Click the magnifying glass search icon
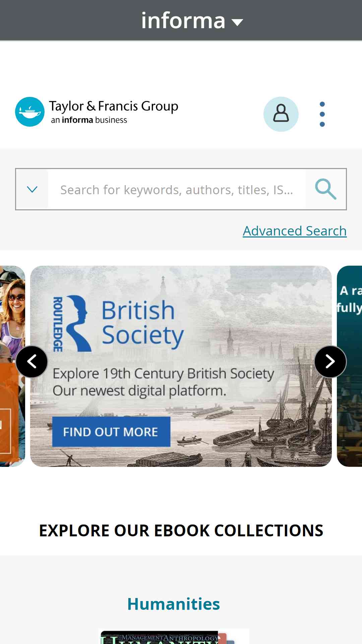The height and width of the screenshot is (644, 362). point(326,189)
